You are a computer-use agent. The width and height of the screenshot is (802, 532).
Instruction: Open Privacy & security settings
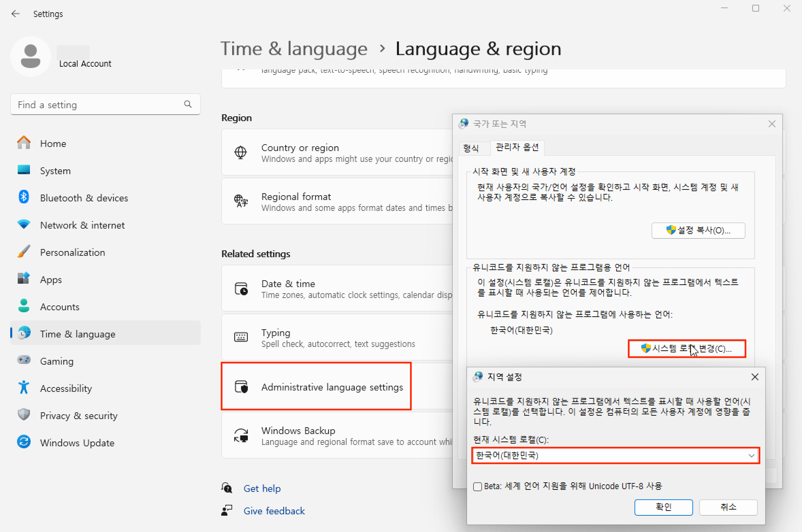coord(106,416)
